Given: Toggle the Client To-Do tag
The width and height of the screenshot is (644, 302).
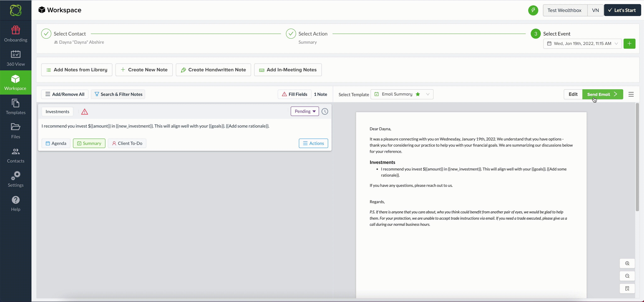Looking at the screenshot, I should pos(127,143).
